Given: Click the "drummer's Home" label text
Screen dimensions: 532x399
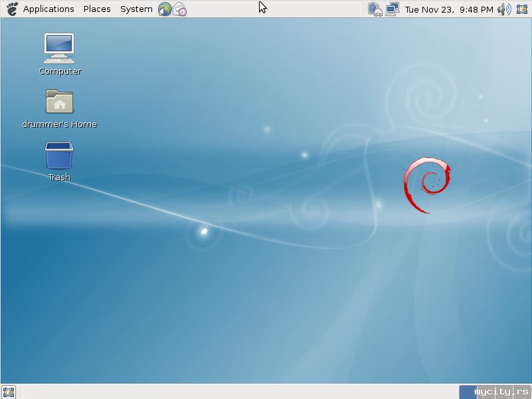Looking at the screenshot, I should coord(59,124).
